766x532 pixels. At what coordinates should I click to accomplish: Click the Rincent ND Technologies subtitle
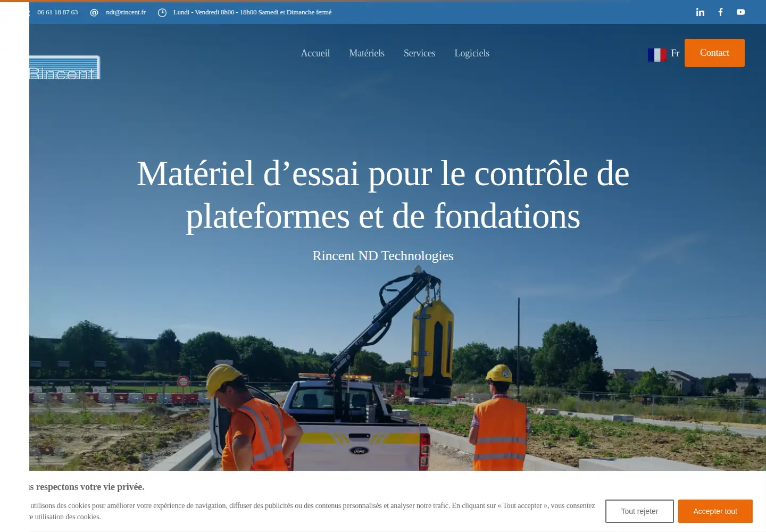pos(383,256)
